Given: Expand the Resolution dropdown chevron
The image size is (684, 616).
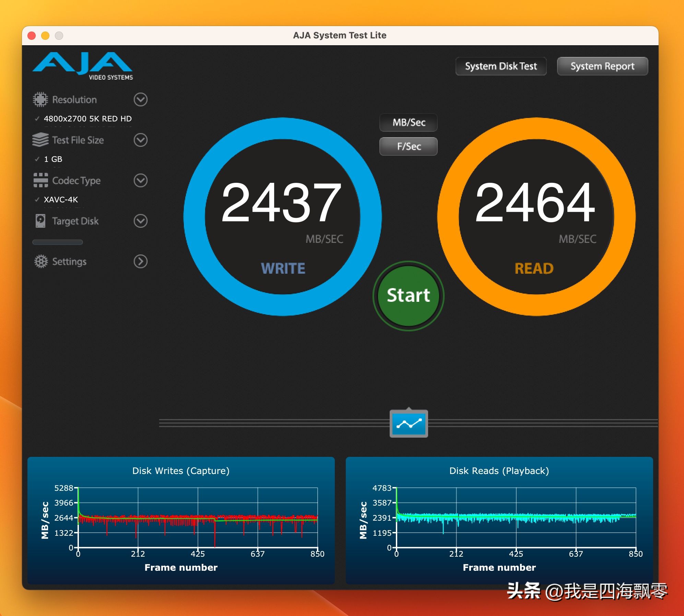Looking at the screenshot, I should [x=140, y=99].
